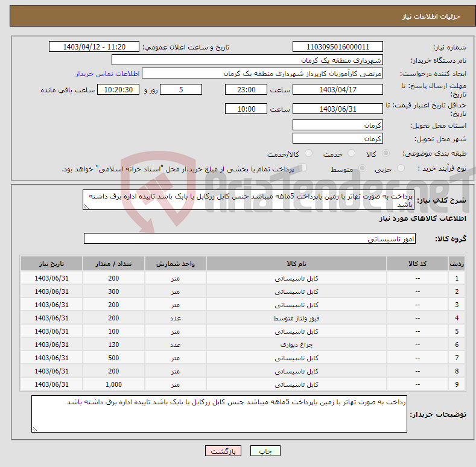Viewport: 476px width, 467px height.
Task: Click the نام کالا column header
Action: 297,264
